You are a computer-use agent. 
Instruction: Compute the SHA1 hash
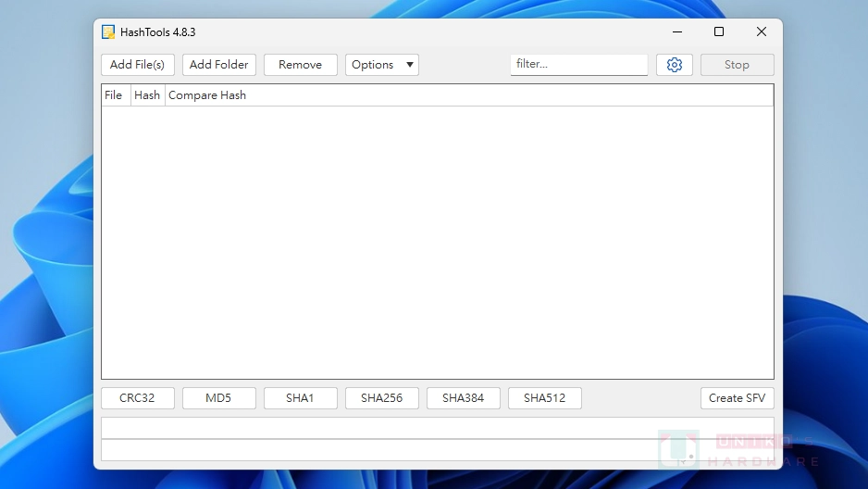coord(301,398)
